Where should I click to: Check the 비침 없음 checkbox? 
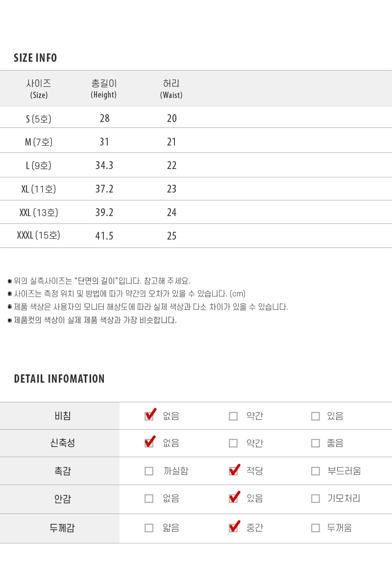tap(149, 416)
